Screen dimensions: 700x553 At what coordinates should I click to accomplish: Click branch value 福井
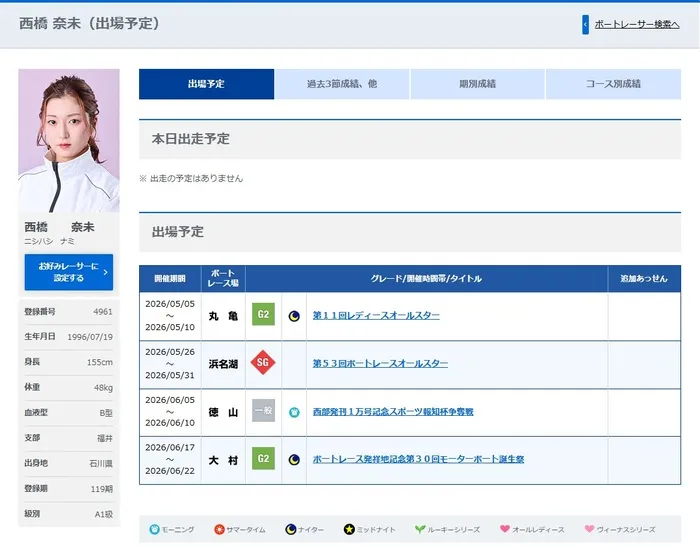click(x=105, y=438)
